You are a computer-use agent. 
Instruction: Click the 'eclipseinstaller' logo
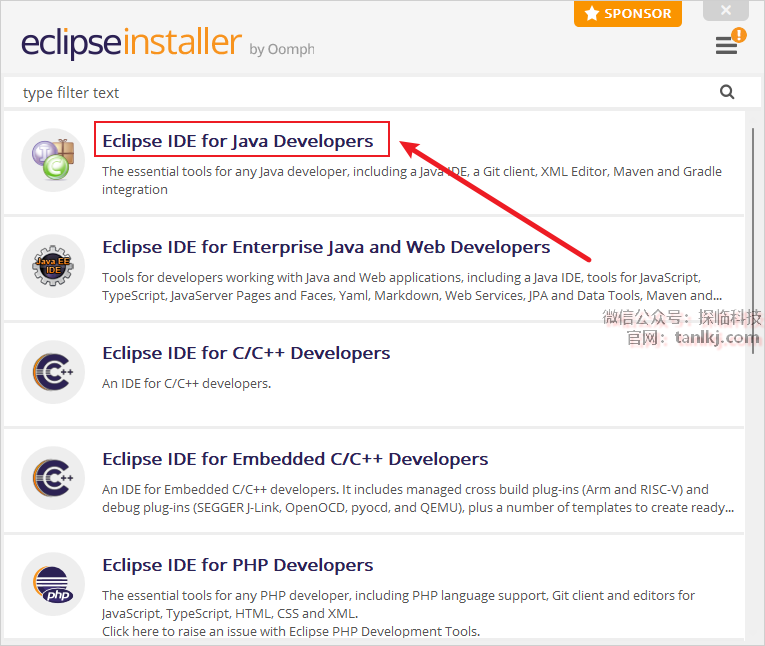pos(131,42)
